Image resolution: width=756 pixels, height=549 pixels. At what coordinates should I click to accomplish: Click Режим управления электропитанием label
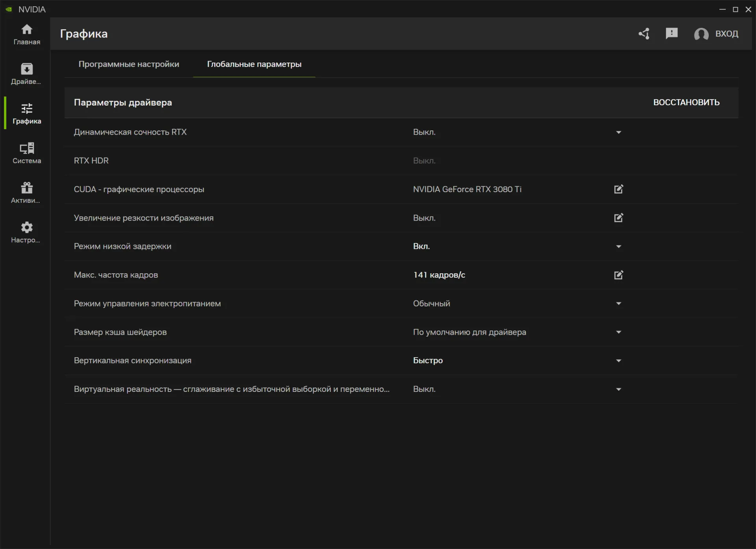tap(147, 304)
